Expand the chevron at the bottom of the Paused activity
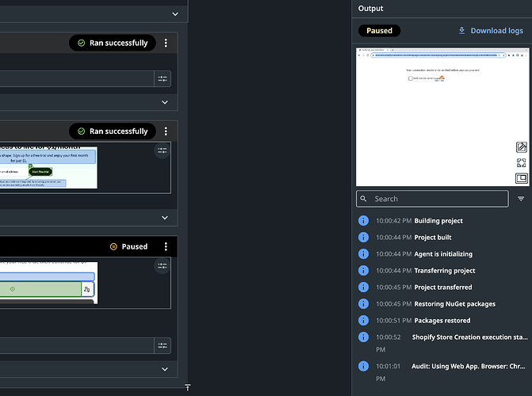The height and width of the screenshot is (396, 532). tap(165, 369)
